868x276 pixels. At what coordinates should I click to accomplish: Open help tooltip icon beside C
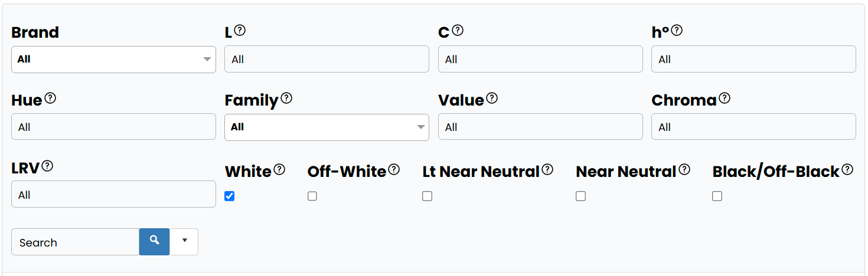tap(458, 31)
